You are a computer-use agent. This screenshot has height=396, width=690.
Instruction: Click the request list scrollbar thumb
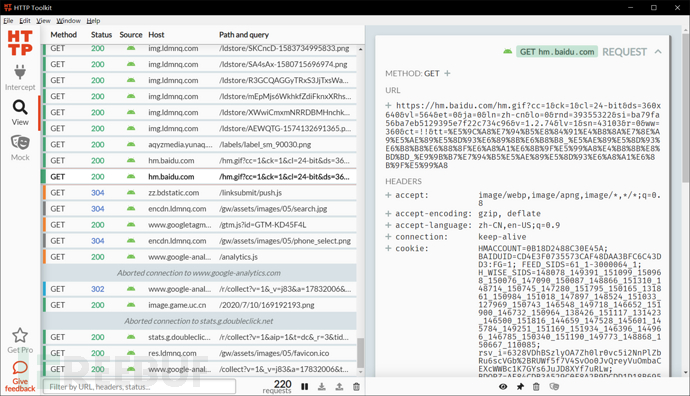360,352
